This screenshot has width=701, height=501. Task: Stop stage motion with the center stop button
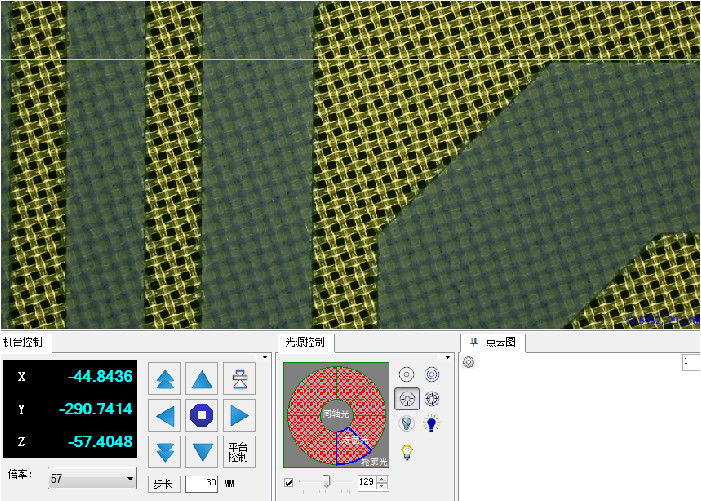point(202,415)
